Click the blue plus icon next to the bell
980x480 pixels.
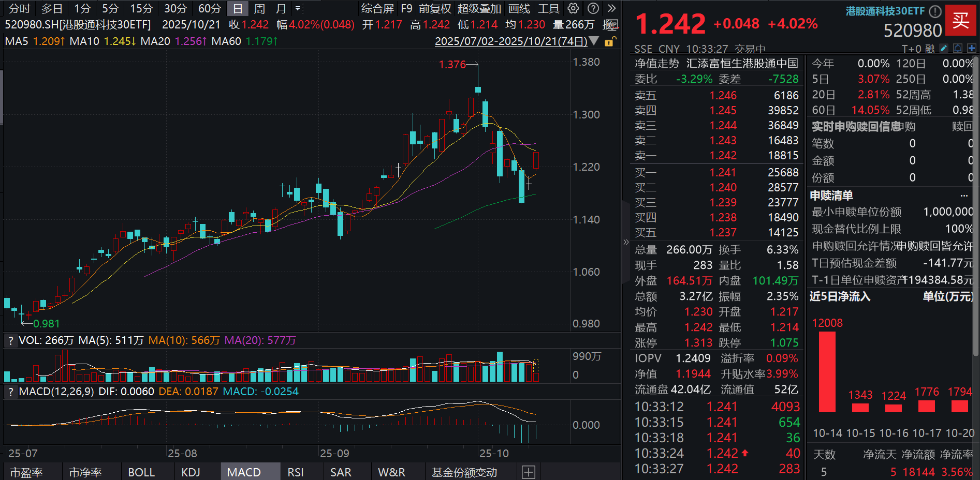972,48
